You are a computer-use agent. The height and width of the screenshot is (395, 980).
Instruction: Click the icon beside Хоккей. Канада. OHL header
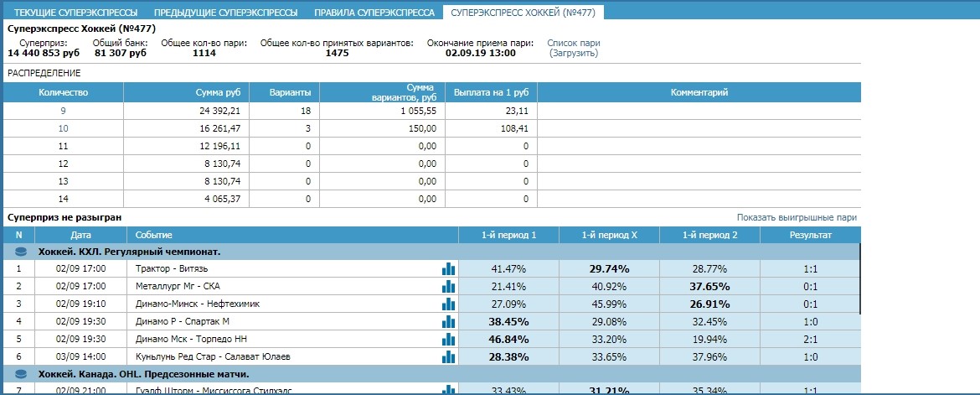(x=20, y=374)
